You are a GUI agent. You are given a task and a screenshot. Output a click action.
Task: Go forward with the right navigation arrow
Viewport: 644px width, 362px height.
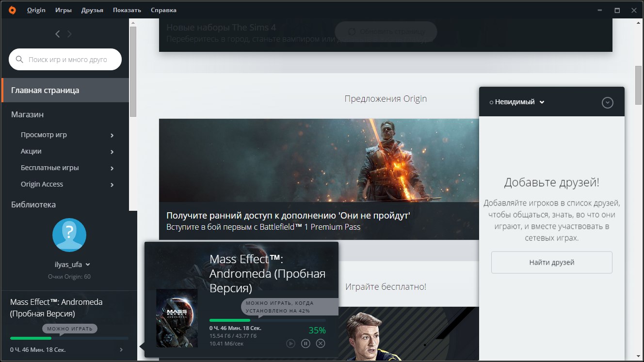[x=69, y=34]
